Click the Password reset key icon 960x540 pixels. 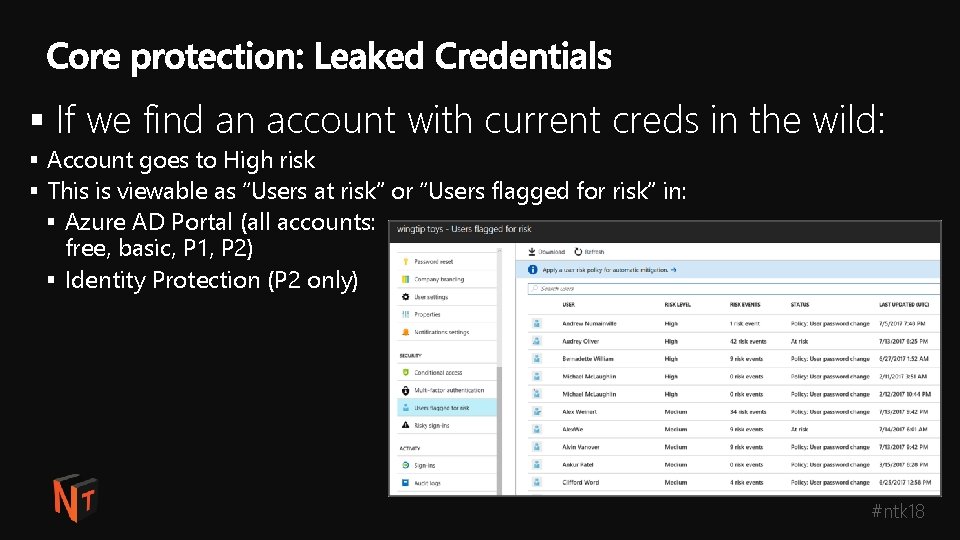pyautogui.click(x=405, y=261)
